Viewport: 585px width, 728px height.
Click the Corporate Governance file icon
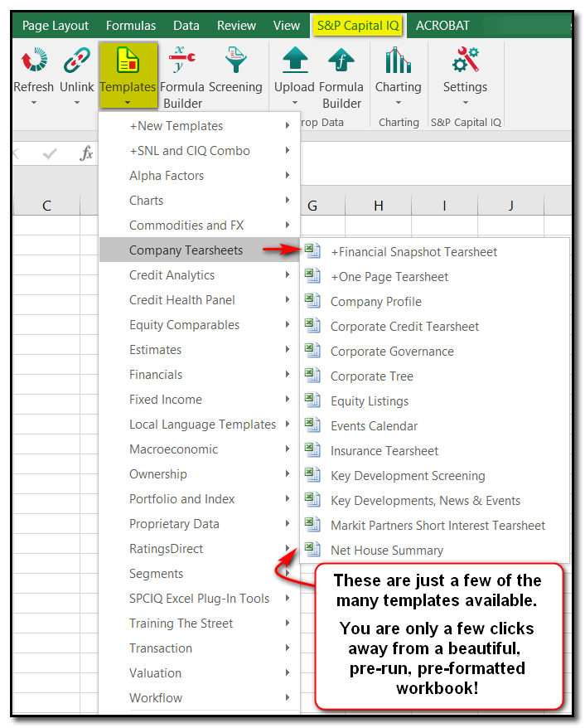coord(312,350)
